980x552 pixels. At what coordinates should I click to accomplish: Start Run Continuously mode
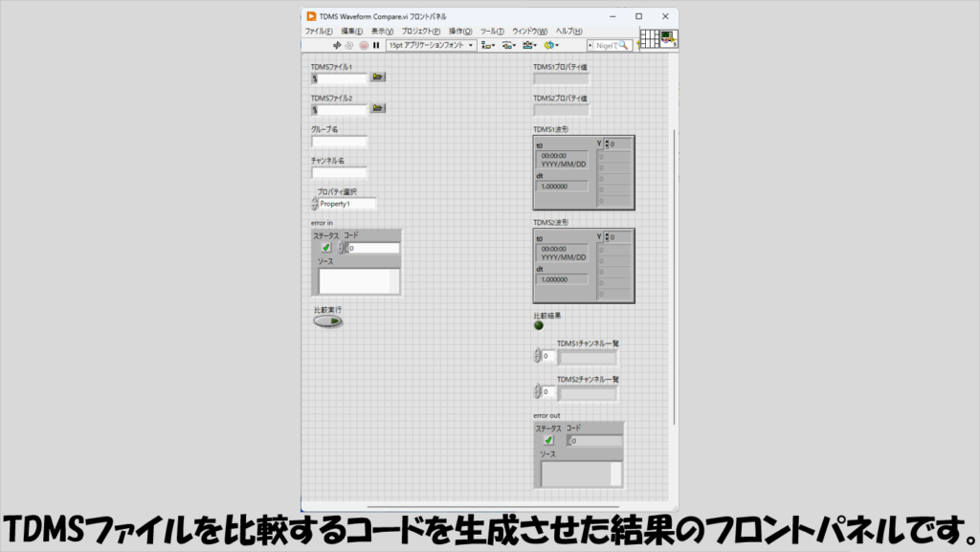coord(349,46)
